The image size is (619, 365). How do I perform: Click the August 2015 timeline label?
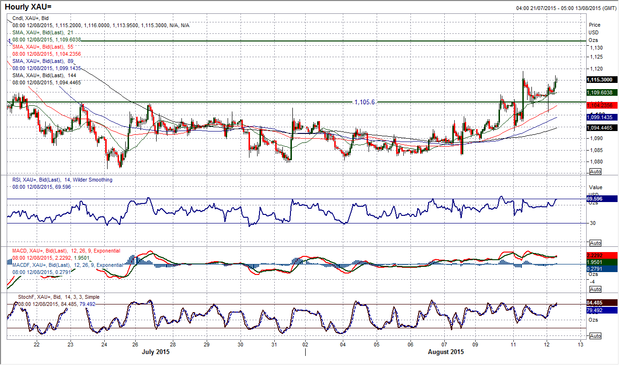tap(446, 352)
